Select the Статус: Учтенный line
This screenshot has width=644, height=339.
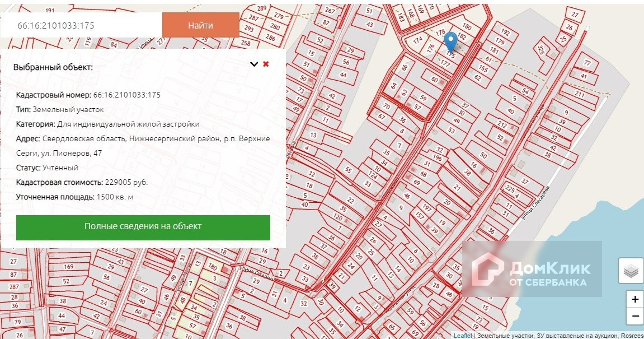coord(47,168)
